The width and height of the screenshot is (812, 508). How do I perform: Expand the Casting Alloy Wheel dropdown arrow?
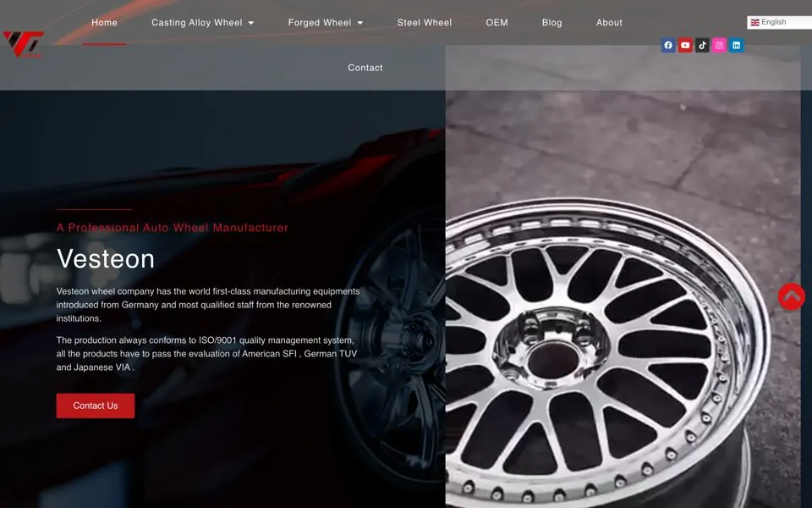point(251,23)
